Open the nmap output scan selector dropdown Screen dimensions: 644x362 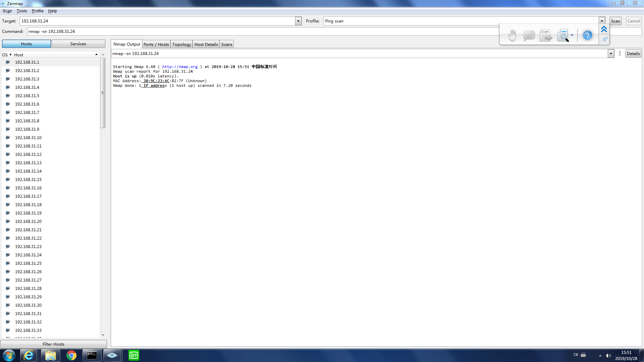611,54
